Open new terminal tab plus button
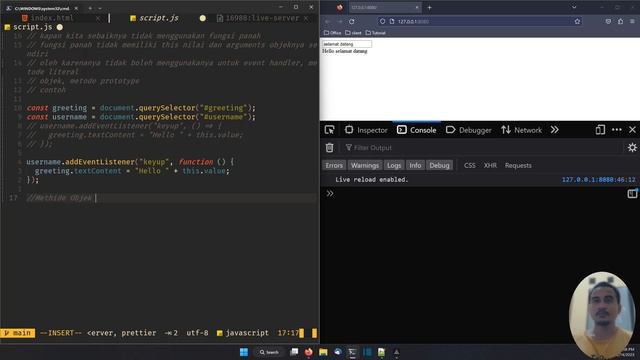This screenshot has width=640, height=360. [x=90, y=8]
